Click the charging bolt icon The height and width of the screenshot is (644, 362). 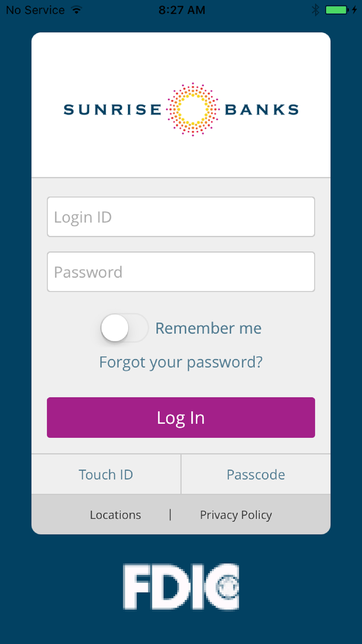[x=354, y=10]
